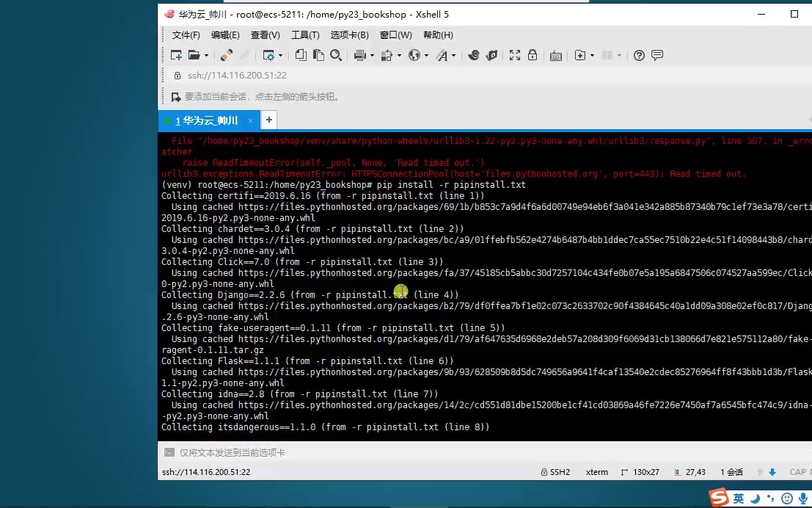Viewport: 812px width, 508px height.
Task: Click the plus button to add tab
Action: click(269, 120)
